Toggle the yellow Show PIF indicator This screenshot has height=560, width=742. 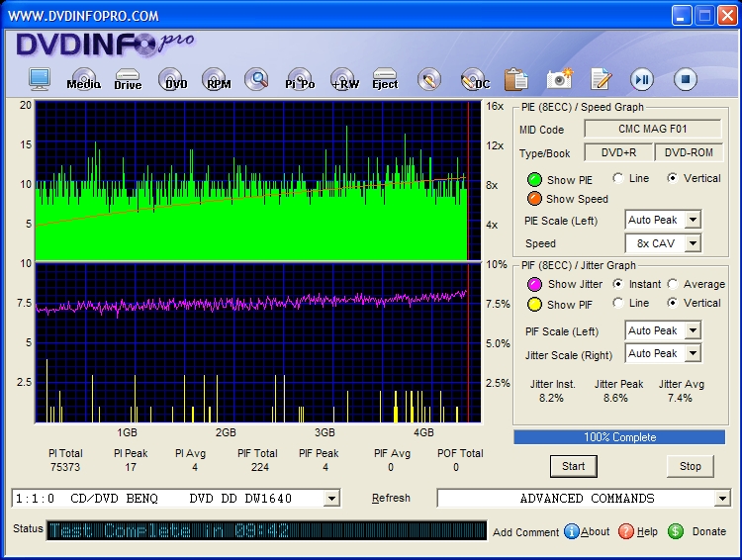click(534, 305)
